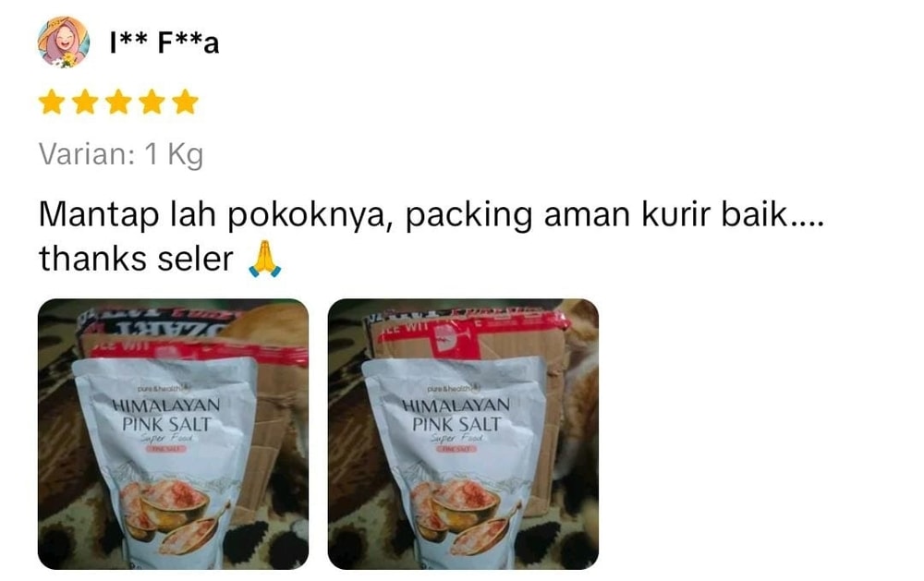
Task: Click the username I** F**a
Action: click(164, 43)
